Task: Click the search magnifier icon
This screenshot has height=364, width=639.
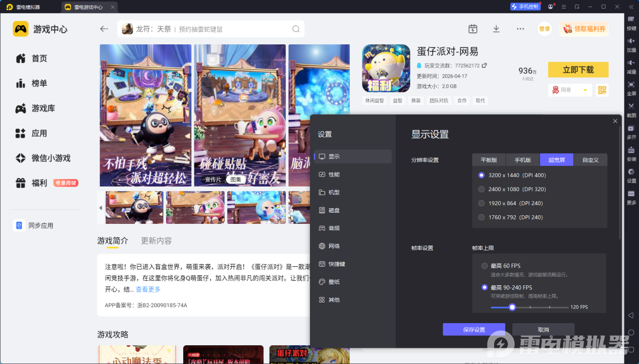Action: pos(296,29)
